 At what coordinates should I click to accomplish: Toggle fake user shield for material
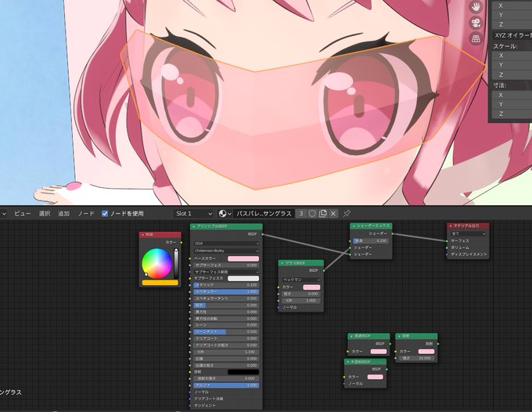pyautogui.click(x=312, y=214)
